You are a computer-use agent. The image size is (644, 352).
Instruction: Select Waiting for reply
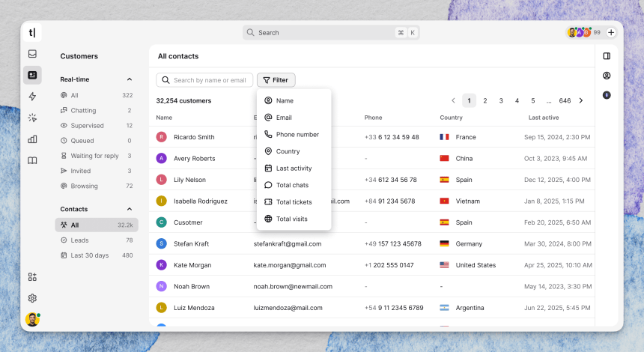pos(97,156)
